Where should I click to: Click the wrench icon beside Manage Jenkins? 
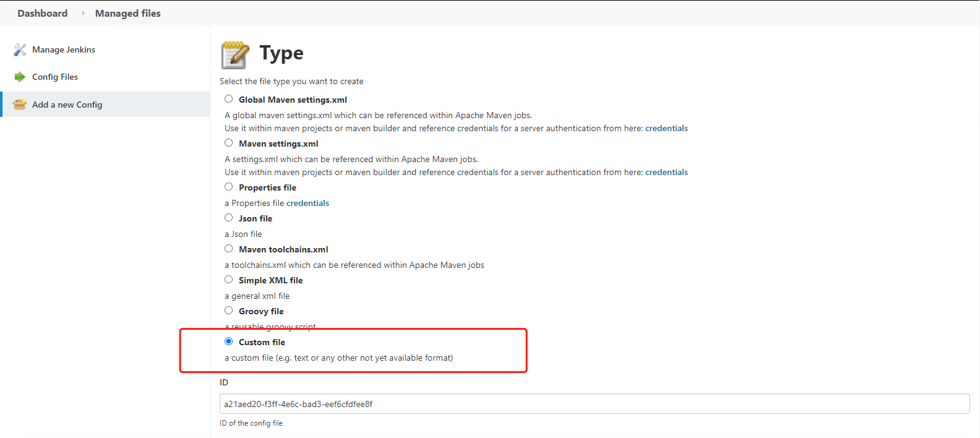pyautogui.click(x=20, y=49)
